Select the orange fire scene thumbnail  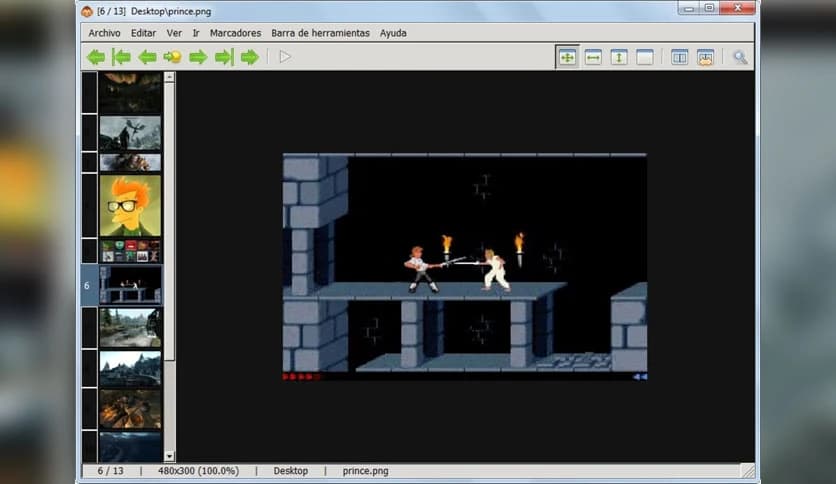[130, 409]
